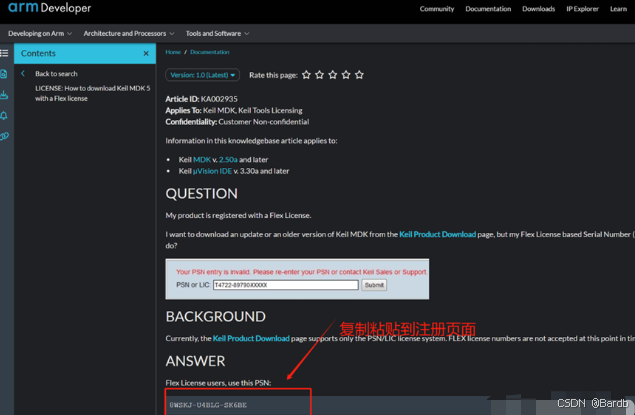The width and height of the screenshot is (635, 415).
Task: Expand Architecture and Processors menu
Action: coord(129,34)
